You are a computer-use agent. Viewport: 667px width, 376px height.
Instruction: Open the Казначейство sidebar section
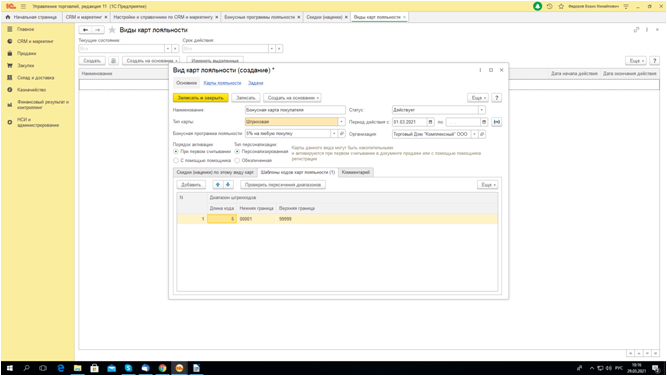tap(31, 90)
